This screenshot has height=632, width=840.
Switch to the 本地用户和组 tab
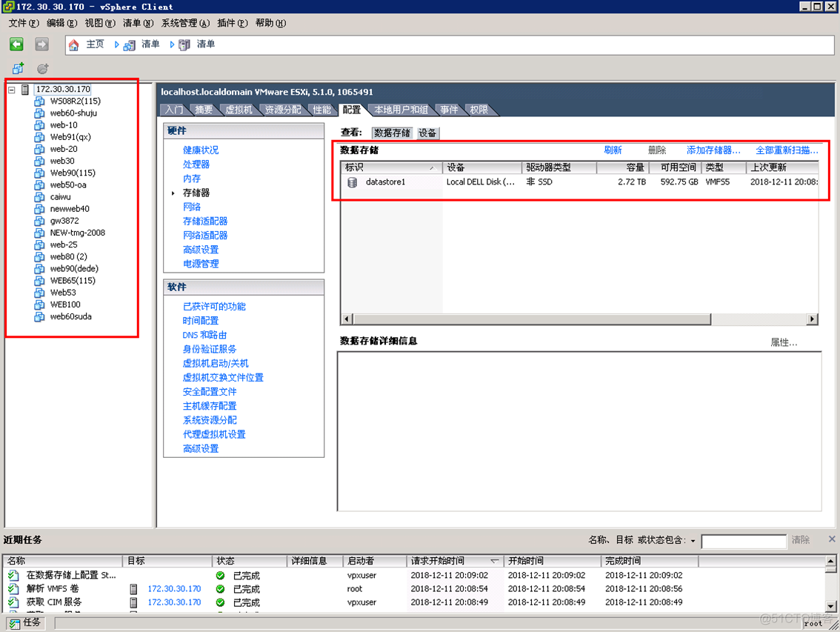point(401,110)
